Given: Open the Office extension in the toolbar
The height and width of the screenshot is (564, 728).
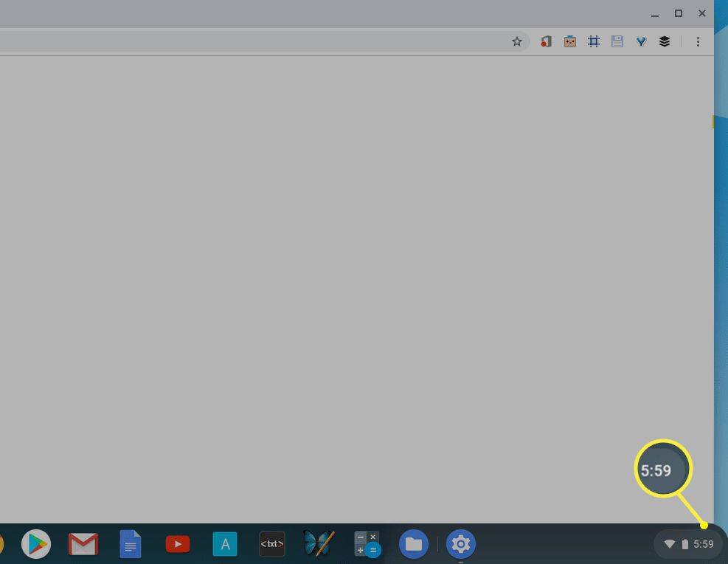Looking at the screenshot, I should click(546, 42).
